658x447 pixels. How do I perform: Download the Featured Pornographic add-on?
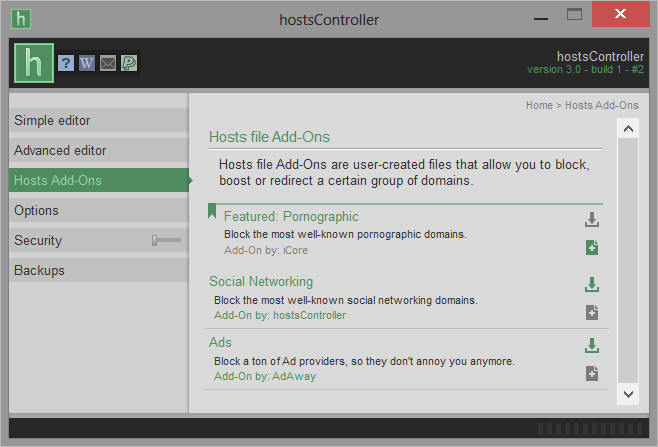point(592,220)
